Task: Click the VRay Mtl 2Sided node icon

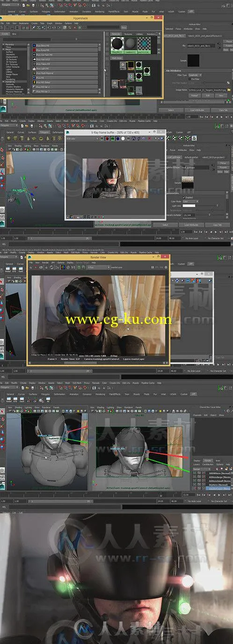Action: pos(34,82)
